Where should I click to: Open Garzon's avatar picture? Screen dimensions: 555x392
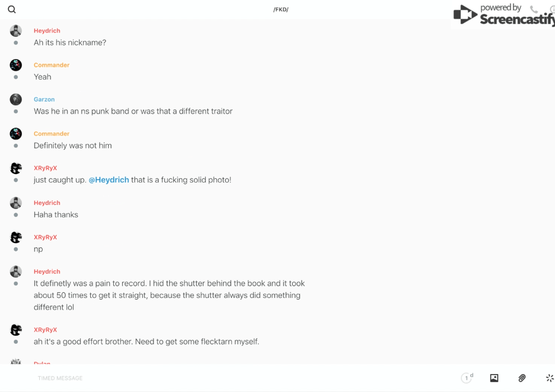coord(16,99)
